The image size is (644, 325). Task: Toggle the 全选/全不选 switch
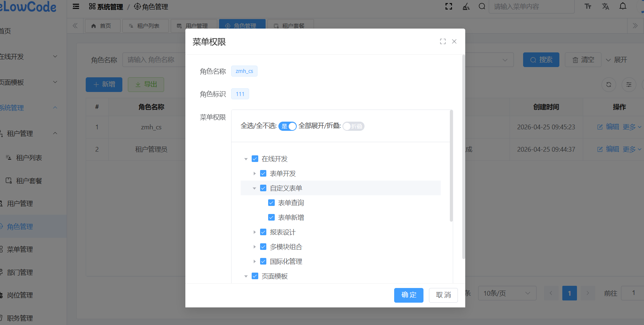pyautogui.click(x=287, y=126)
